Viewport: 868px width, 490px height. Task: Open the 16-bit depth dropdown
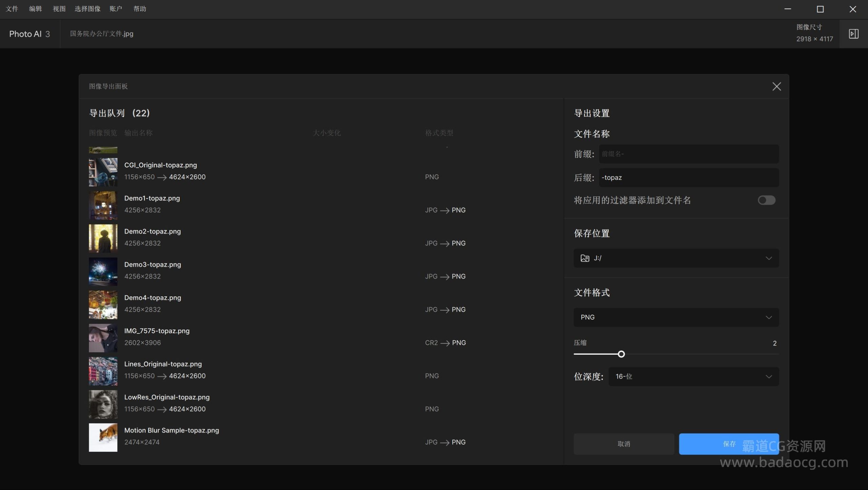point(694,376)
